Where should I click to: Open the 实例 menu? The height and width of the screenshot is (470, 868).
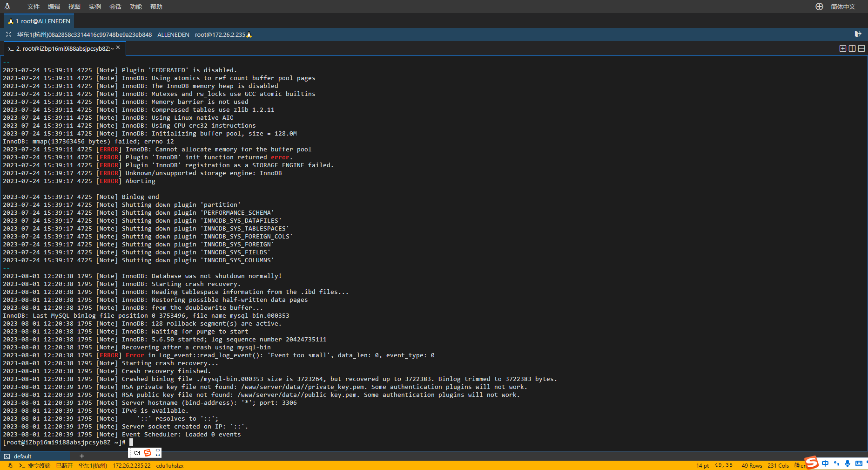click(95, 7)
